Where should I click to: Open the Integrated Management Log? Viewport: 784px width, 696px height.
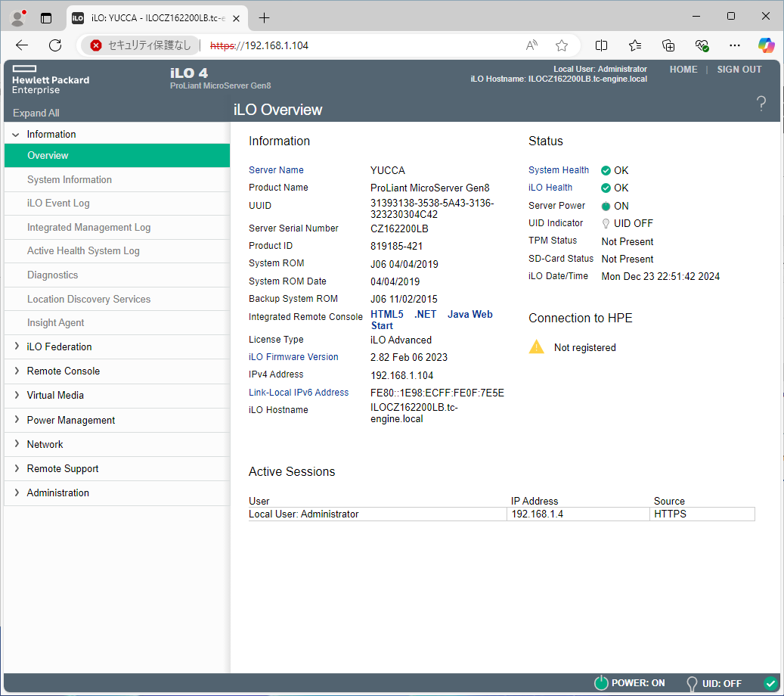(x=117, y=227)
